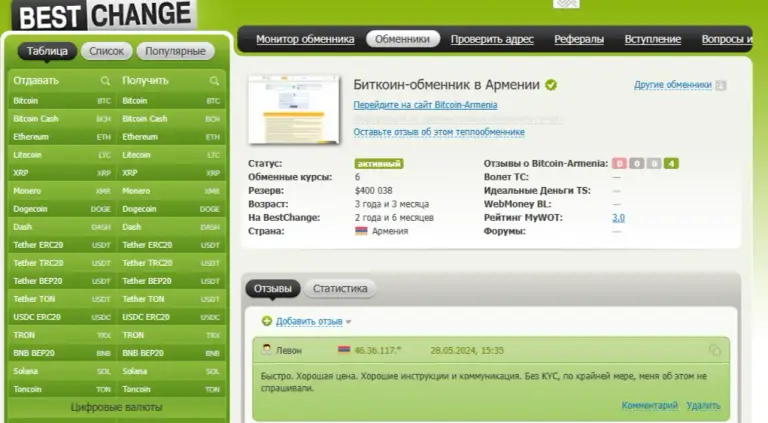Select USDC ERC20 in Получить column
Viewport: 768px width, 423px height.
(x=171, y=317)
